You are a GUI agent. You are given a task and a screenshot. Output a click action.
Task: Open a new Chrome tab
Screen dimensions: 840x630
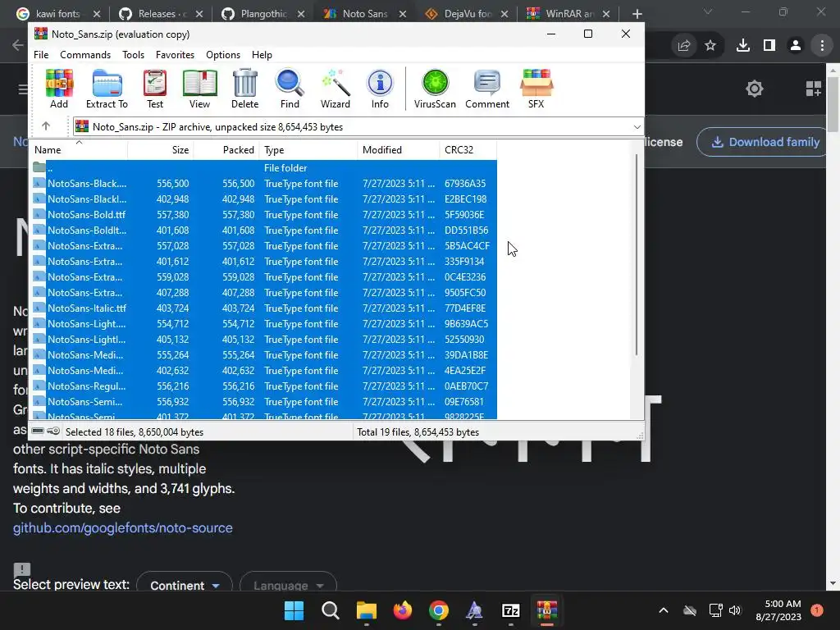[637, 14]
